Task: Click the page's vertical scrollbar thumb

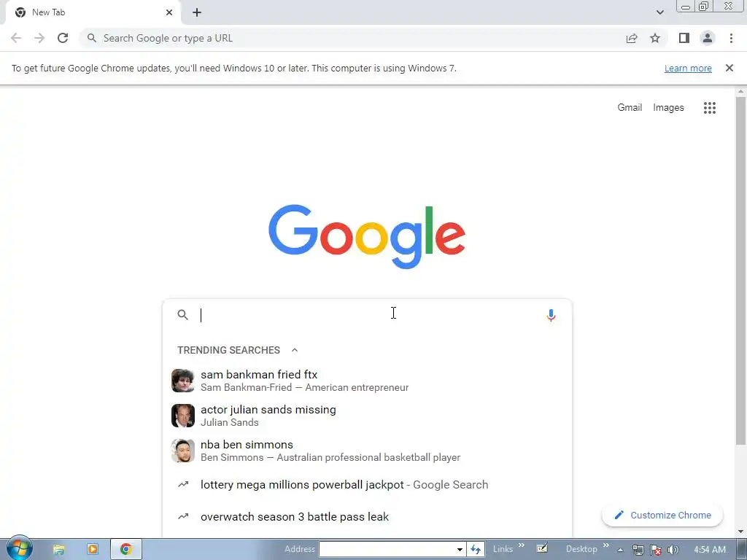Action: (x=741, y=271)
